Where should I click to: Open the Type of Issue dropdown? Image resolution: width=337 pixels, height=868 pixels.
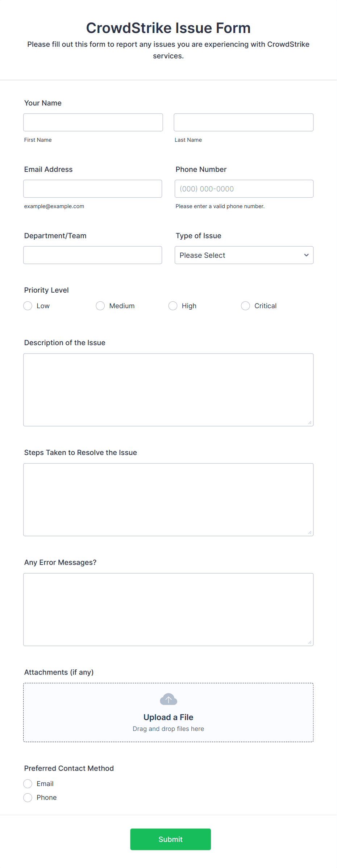[x=244, y=255]
